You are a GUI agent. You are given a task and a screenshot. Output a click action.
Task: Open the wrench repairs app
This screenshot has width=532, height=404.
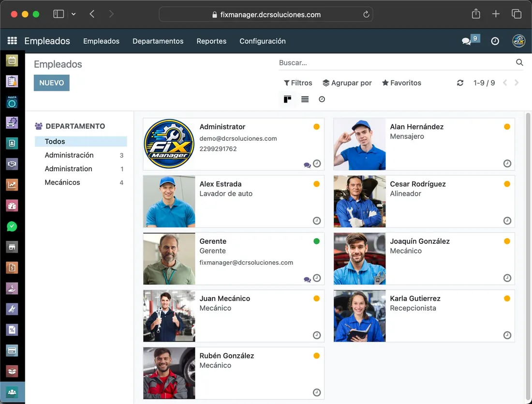click(x=12, y=309)
